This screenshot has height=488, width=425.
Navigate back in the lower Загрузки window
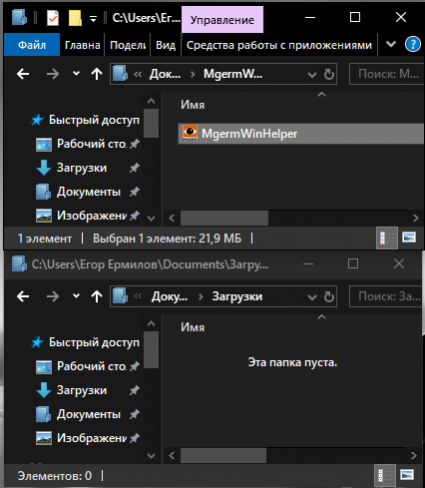(x=23, y=296)
